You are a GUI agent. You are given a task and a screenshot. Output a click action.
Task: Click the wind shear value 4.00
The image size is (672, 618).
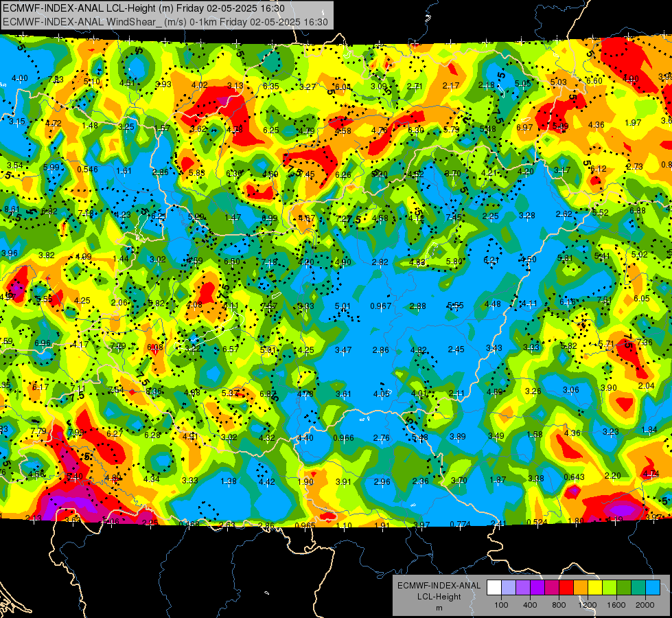coord(19,78)
